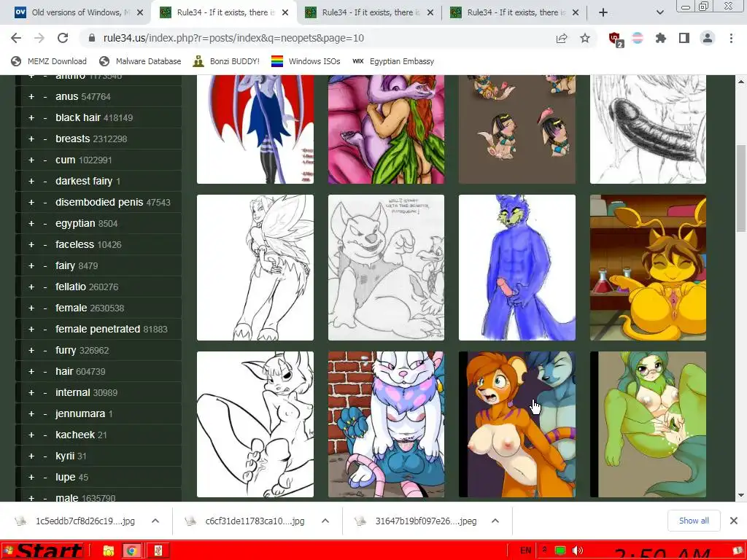Expand options for 1c5eddb7cf8d26c19 download
Screen dimensions: 747x560
coord(155,521)
